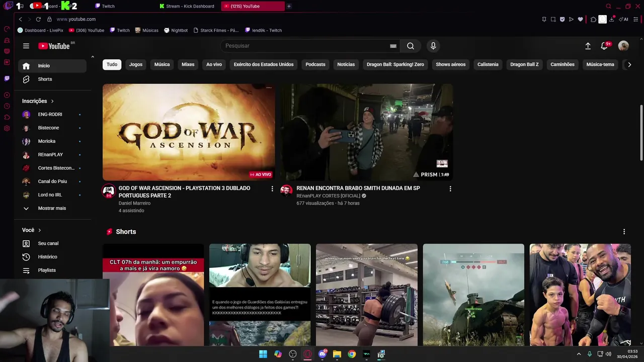Start voice search with the microphone

(433, 46)
